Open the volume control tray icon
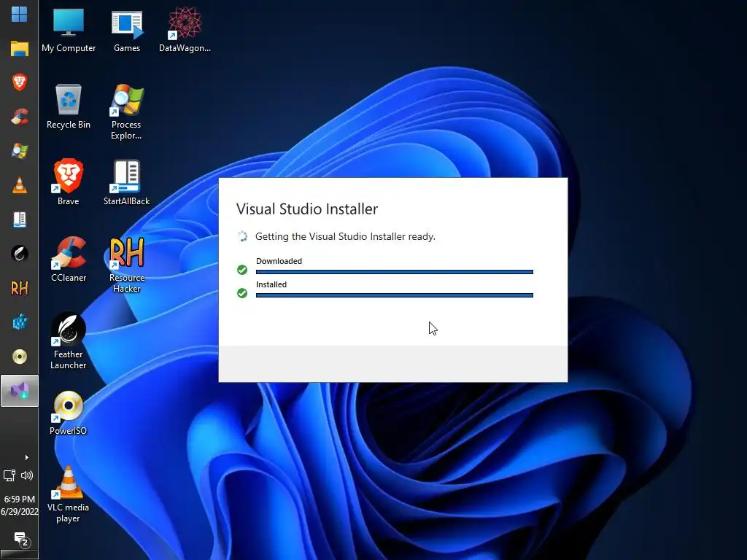This screenshot has width=747, height=560. pyautogui.click(x=27, y=475)
